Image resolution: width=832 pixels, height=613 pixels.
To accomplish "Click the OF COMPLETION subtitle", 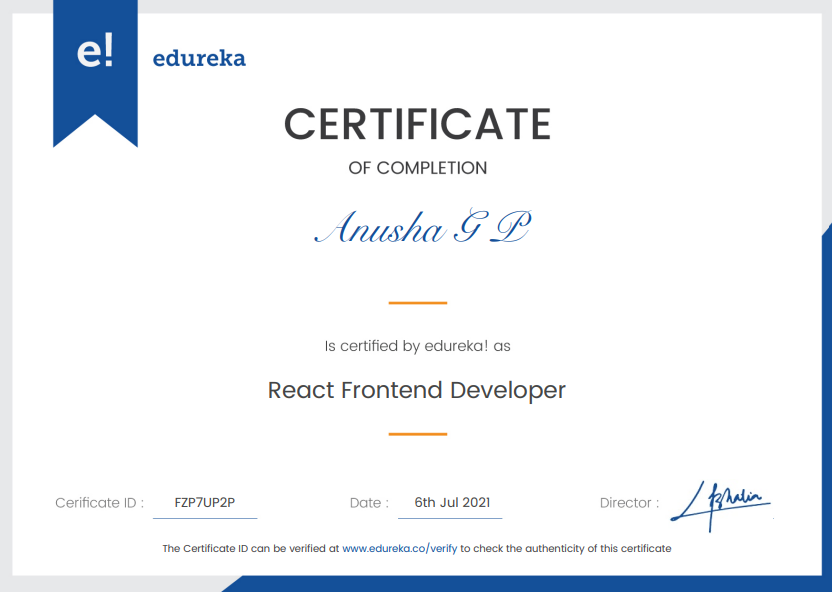I will (x=417, y=168).
